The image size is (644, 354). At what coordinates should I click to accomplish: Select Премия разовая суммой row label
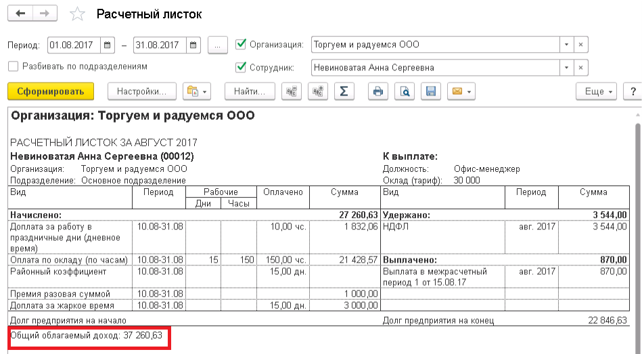coord(60,294)
